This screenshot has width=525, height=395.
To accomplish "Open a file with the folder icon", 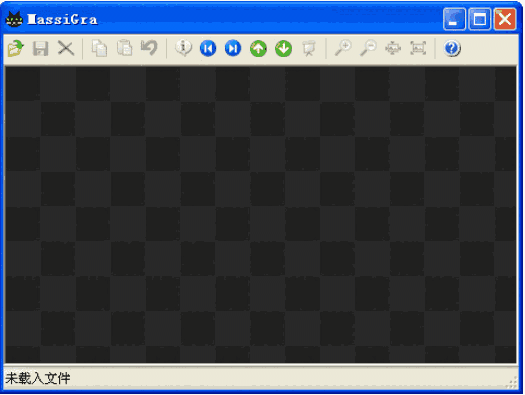I will point(15,48).
